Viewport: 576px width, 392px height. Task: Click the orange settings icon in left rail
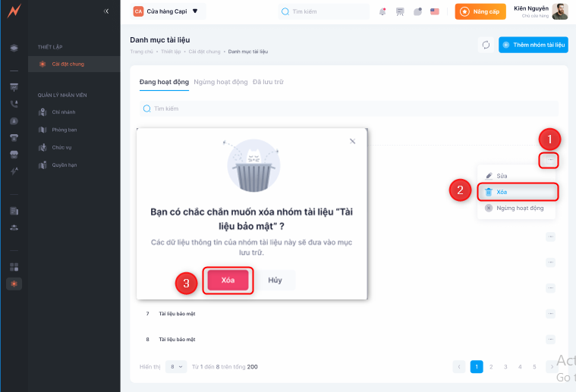[14, 284]
